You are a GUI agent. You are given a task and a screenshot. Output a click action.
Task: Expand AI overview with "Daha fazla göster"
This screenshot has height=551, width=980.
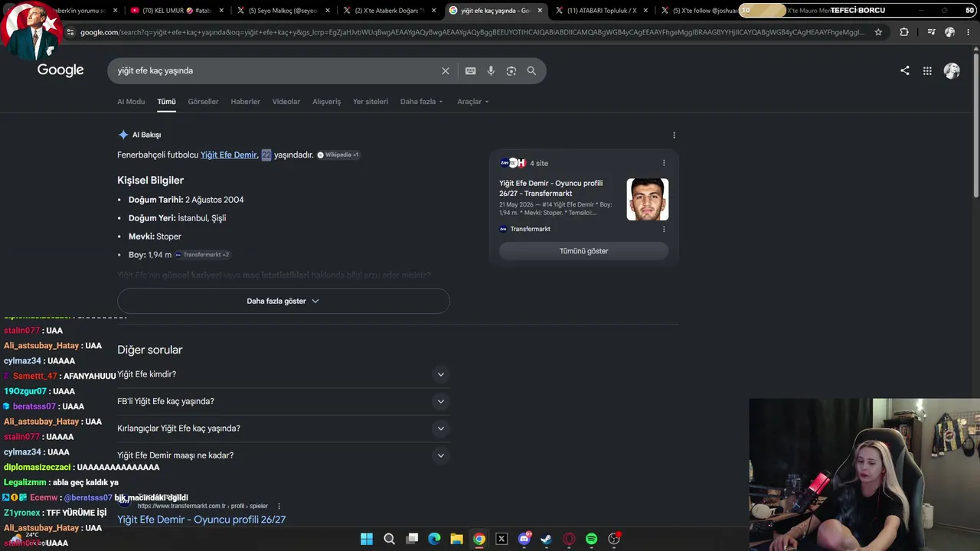point(283,301)
